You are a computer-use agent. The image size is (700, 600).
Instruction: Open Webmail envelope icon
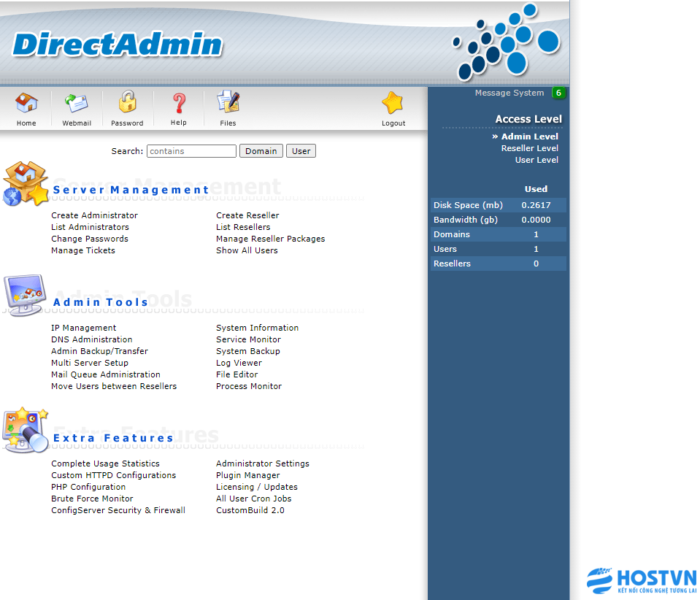pos(77,103)
